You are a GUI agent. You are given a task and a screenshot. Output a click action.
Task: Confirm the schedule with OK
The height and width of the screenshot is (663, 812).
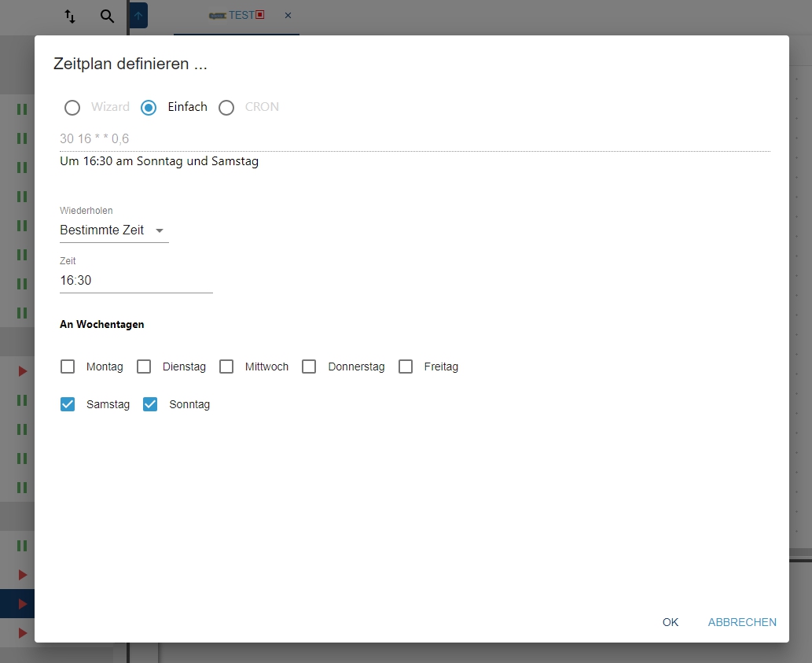pos(670,622)
